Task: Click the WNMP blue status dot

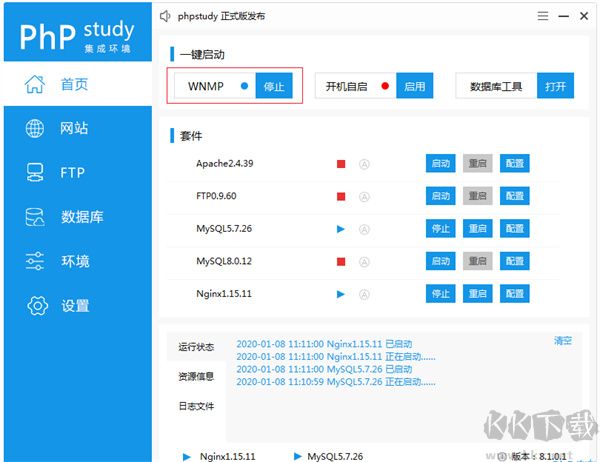Action: pos(245,86)
